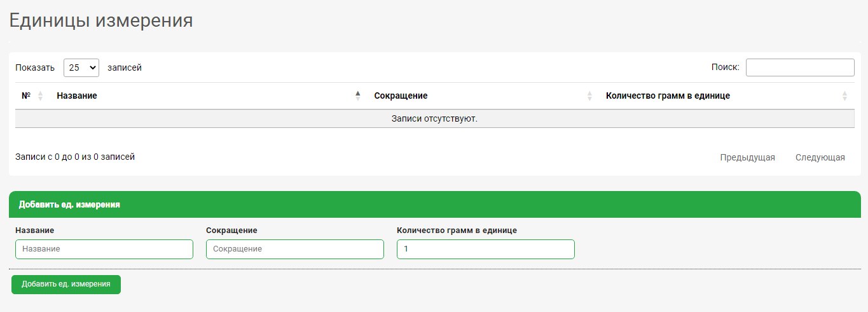The width and height of the screenshot is (868, 312).
Task: Click the green Добавить ед. измерения panel header
Action: click(x=434, y=204)
